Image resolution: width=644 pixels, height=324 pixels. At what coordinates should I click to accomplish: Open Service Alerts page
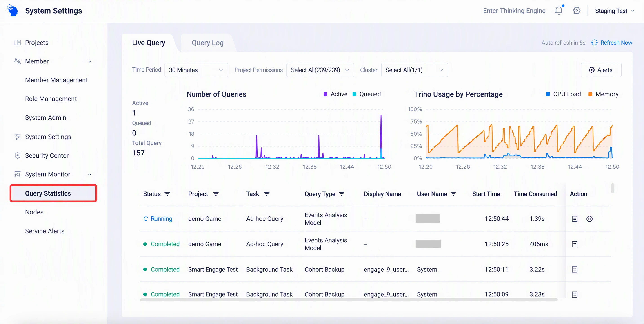tap(45, 231)
